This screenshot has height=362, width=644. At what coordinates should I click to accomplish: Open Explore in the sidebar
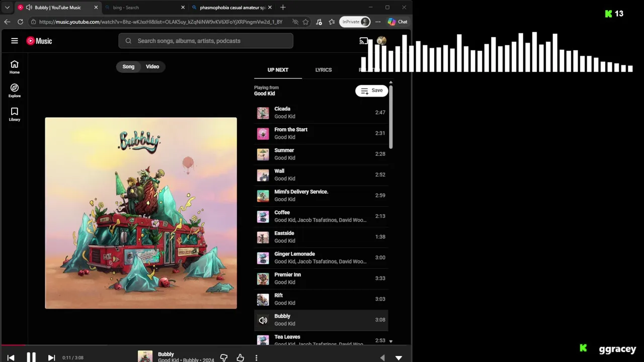(x=15, y=90)
